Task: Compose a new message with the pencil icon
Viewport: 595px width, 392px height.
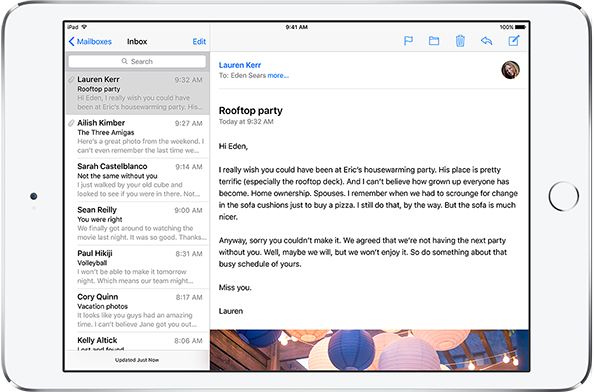Action: coord(513,41)
